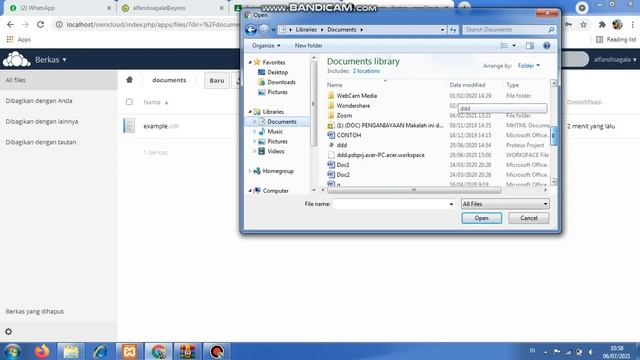Select Pictures under Favorites
The width and height of the screenshot is (640, 360).
(278, 92)
